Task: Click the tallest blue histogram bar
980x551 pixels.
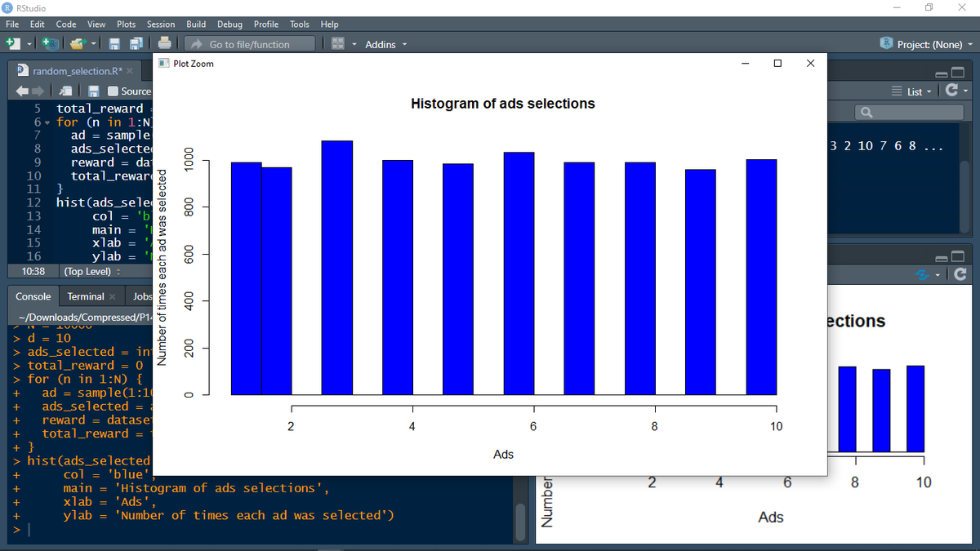Action: click(336, 267)
